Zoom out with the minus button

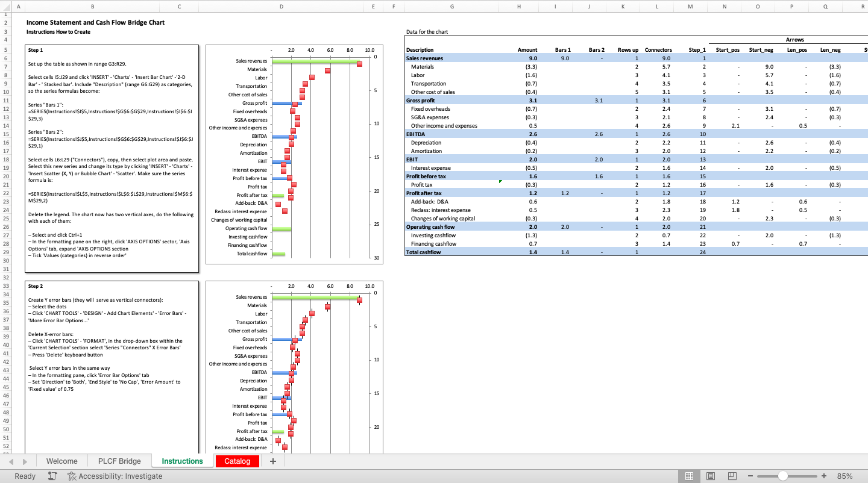pos(751,476)
